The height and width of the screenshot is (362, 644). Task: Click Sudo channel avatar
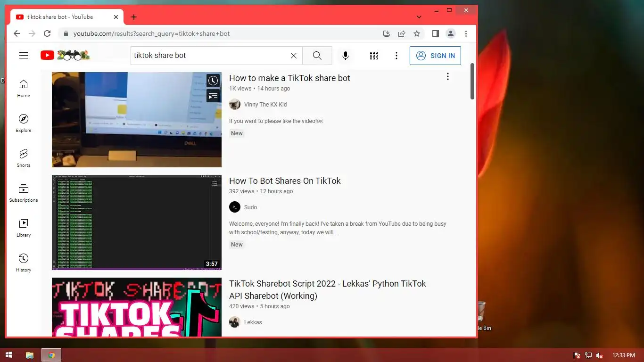pyautogui.click(x=235, y=207)
